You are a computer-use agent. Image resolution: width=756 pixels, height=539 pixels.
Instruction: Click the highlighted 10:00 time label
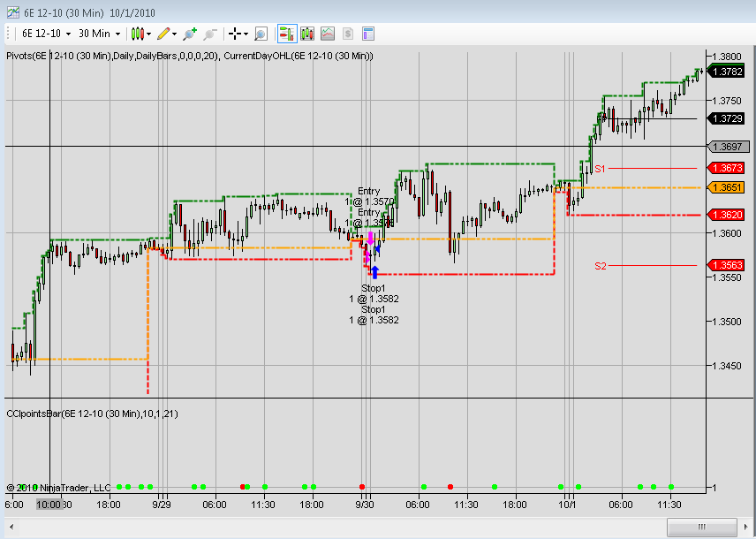pyautogui.click(x=49, y=505)
